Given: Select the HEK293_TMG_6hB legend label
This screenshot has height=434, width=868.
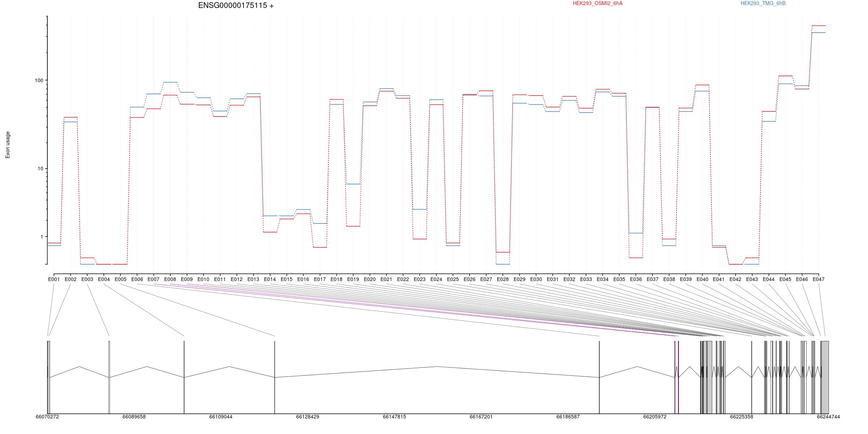Looking at the screenshot, I should [763, 3].
